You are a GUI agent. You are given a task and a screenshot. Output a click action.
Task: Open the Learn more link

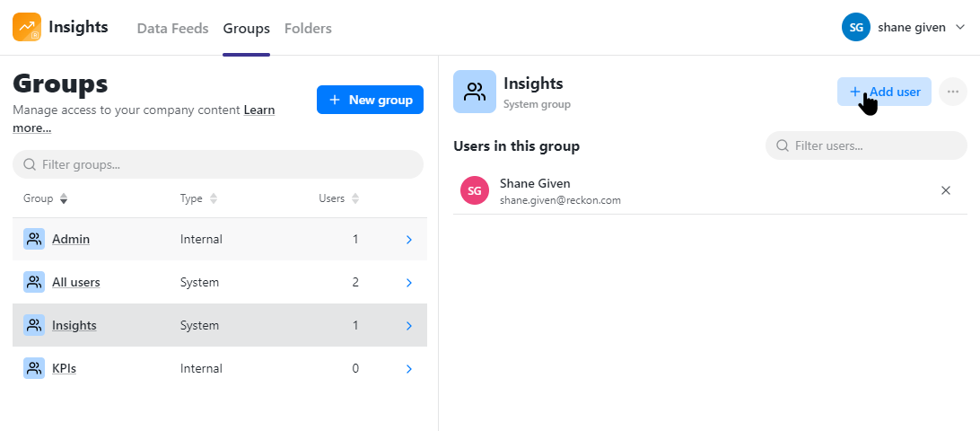[x=144, y=119]
